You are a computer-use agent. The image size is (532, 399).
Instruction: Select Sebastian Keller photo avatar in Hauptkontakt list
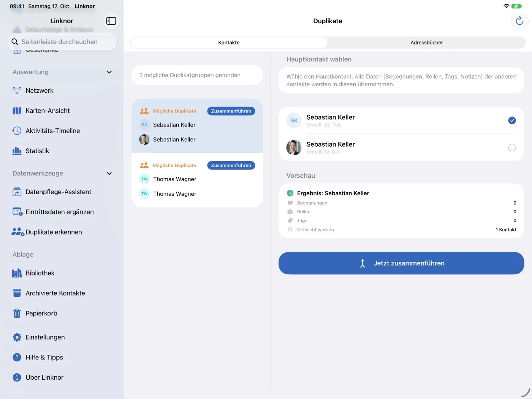click(294, 147)
